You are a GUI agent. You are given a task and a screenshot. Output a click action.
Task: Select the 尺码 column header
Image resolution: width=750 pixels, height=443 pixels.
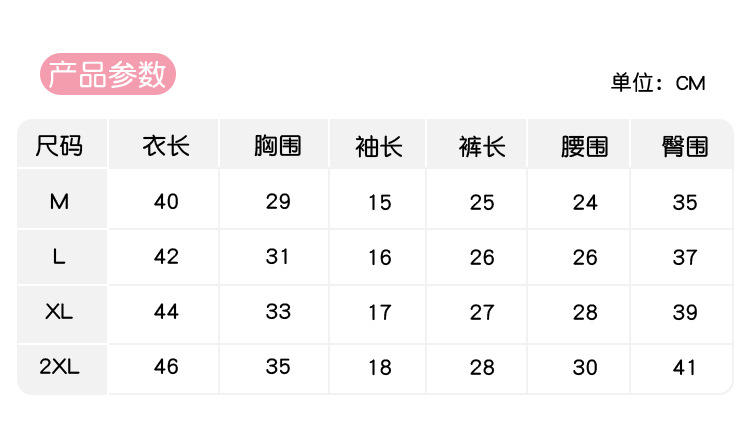[59, 146]
